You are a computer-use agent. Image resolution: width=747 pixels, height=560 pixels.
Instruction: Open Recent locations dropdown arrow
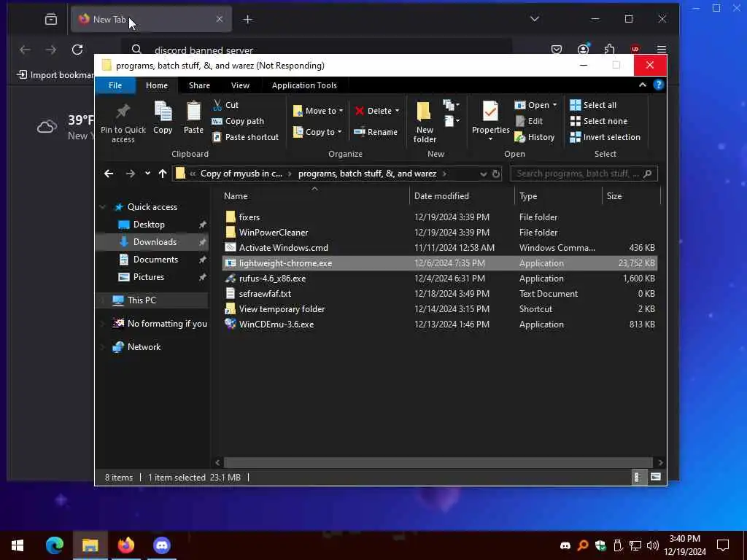tap(147, 174)
